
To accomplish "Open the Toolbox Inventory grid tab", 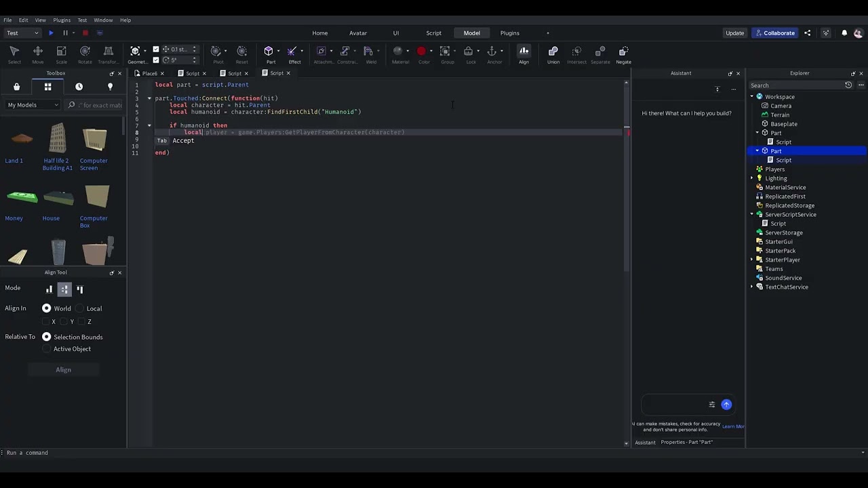I will tap(47, 87).
